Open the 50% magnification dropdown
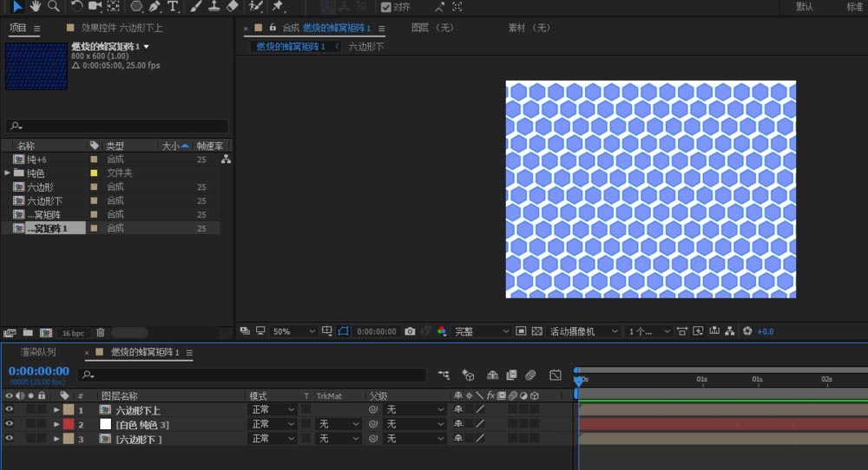Image resolution: width=868 pixels, height=470 pixels. [293, 331]
